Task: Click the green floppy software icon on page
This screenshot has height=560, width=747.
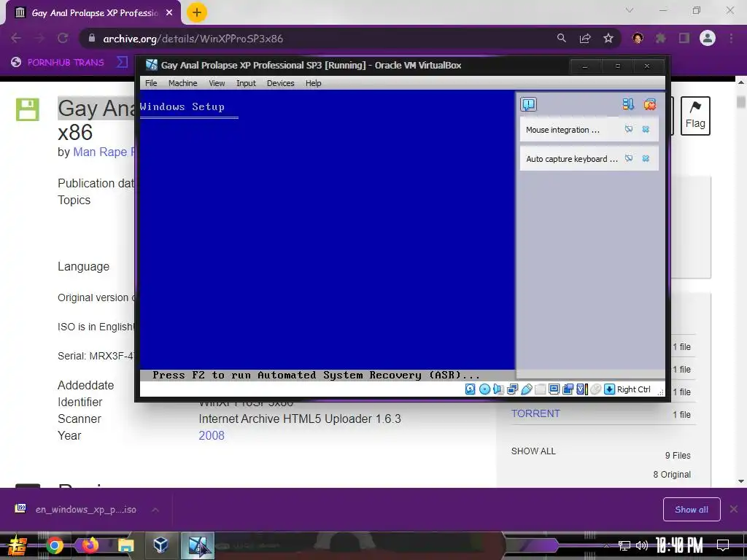Action: 28,109
